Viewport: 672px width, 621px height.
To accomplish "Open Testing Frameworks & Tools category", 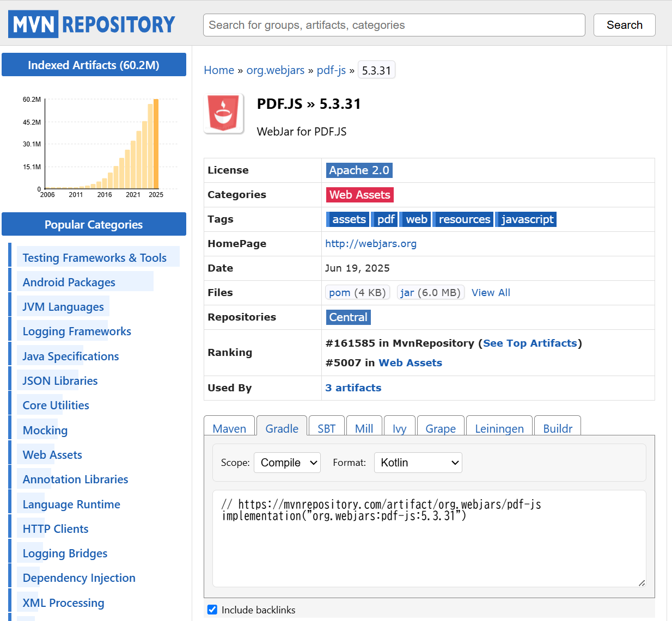I will pyautogui.click(x=95, y=258).
